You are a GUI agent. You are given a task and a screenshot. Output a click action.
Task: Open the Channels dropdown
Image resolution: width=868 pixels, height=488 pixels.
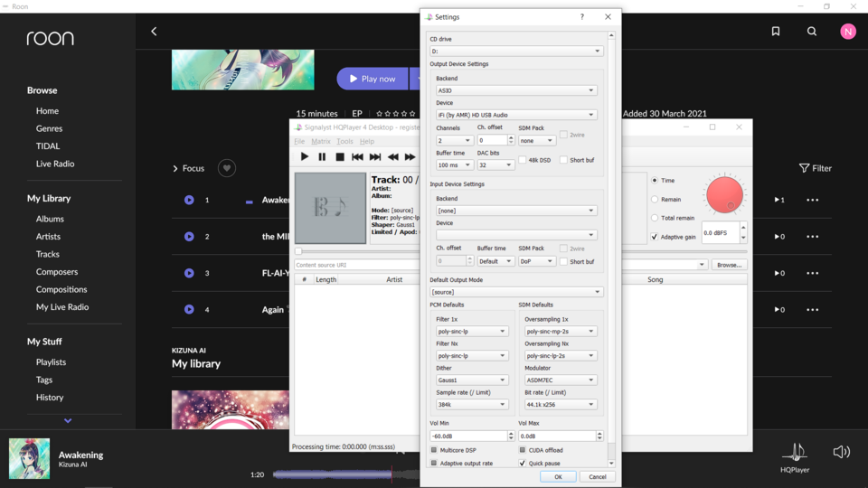(454, 141)
